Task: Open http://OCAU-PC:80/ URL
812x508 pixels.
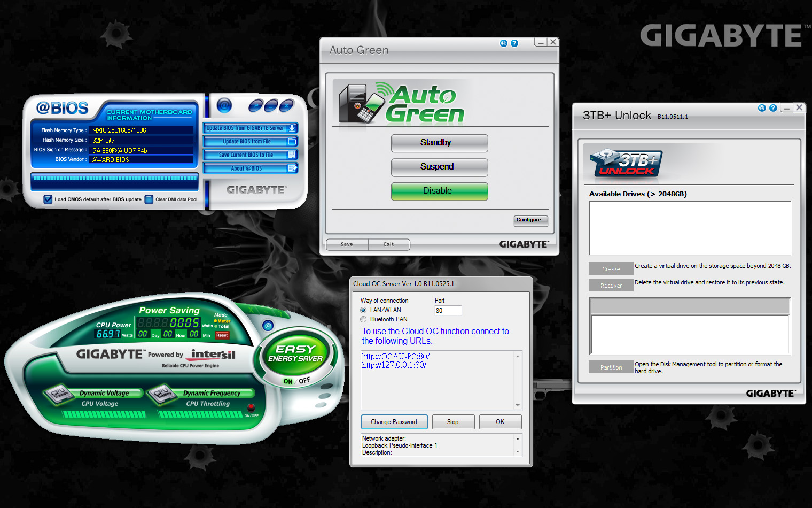Action: pyautogui.click(x=396, y=357)
